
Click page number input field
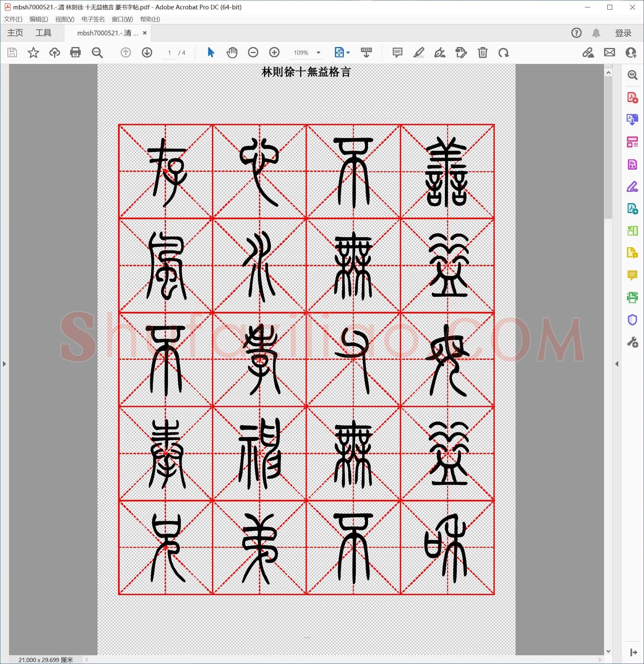click(x=169, y=52)
